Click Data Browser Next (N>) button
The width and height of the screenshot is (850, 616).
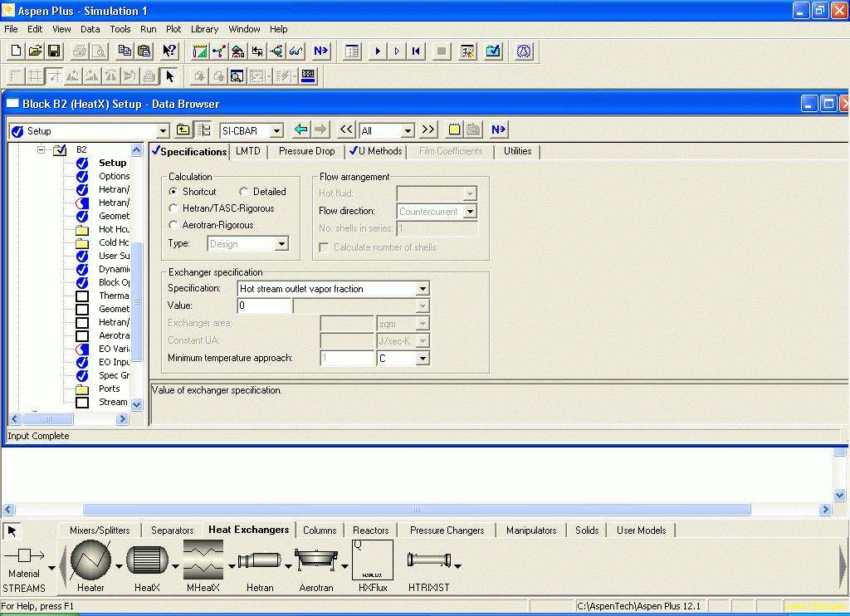tap(498, 130)
